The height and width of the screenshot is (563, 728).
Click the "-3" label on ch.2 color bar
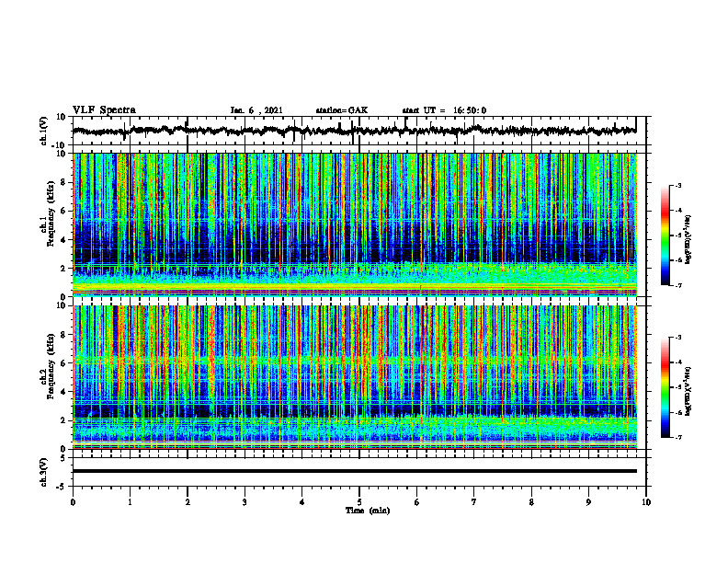[678, 338]
